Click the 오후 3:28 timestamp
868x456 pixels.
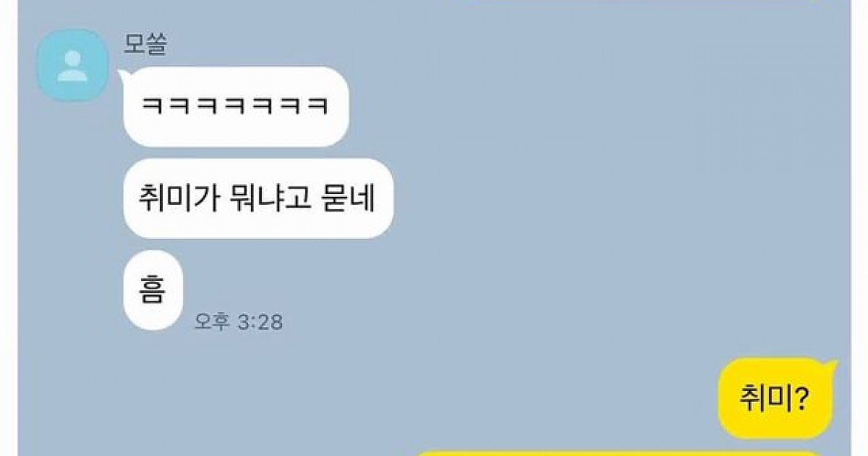click(238, 321)
